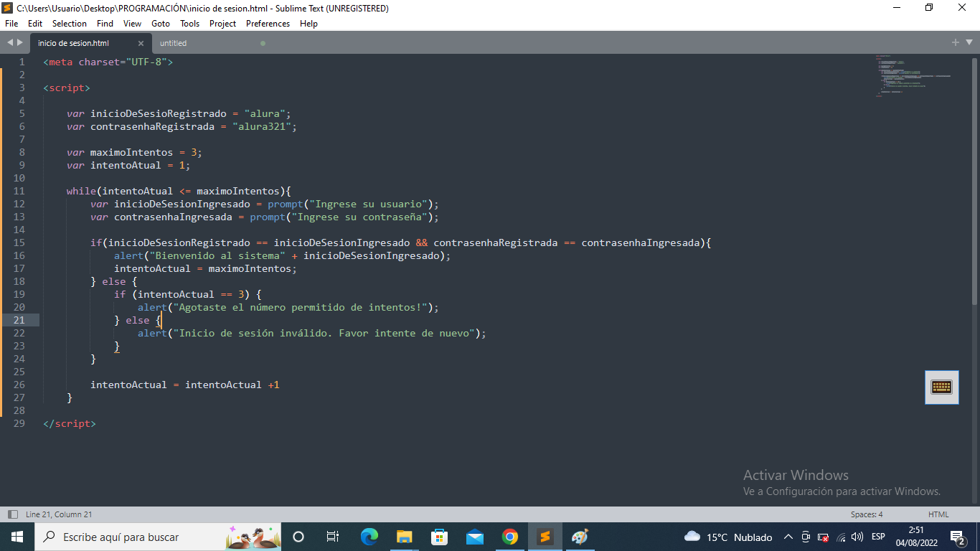Open the Preferences menu
980x551 pixels.
click(x=268, y=24)
